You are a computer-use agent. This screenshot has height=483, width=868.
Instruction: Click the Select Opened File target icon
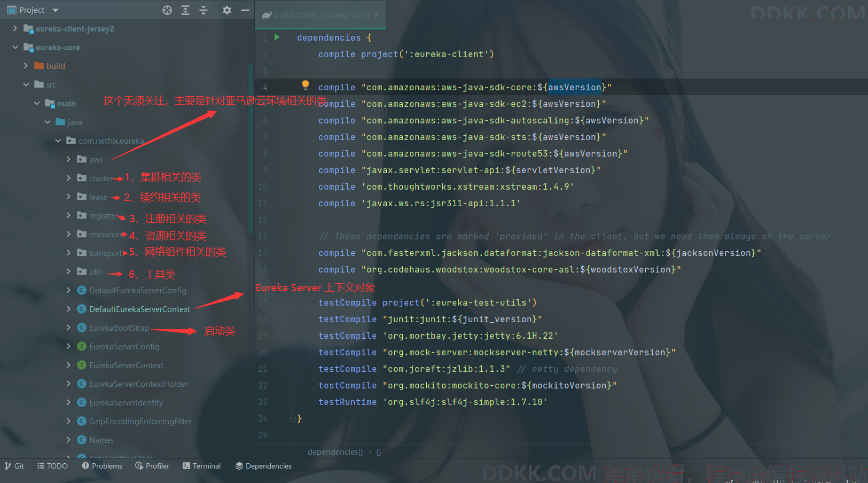167,10
